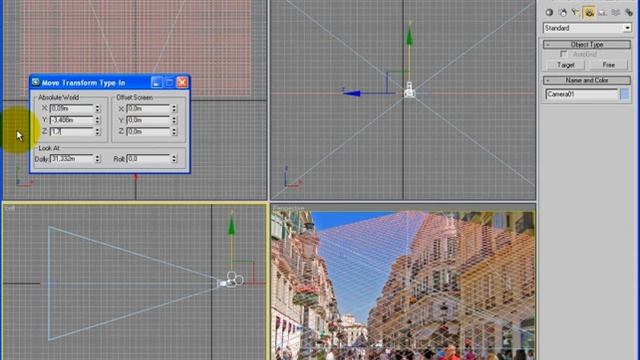Click the Absolute:World X spinner arrows
The width and height of the screenshot is (640, 360).
point(98,109)
